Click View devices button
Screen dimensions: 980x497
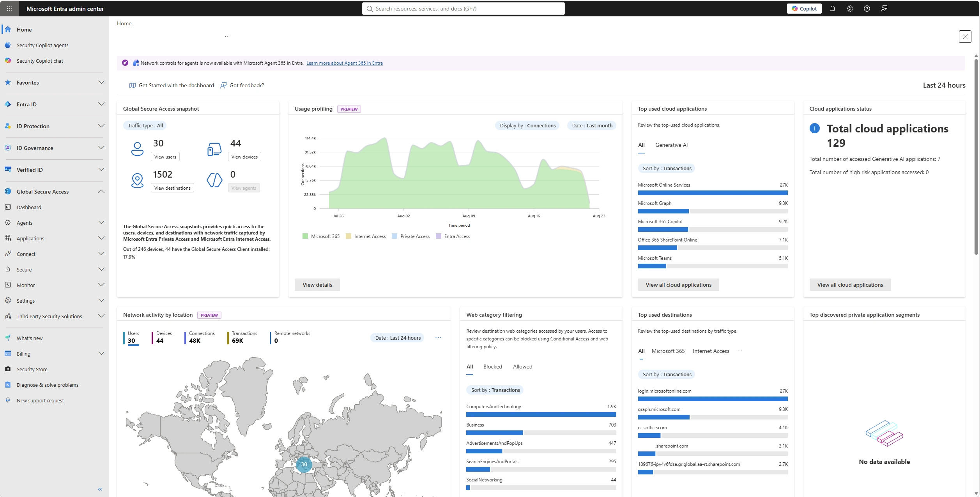(244, 157)
